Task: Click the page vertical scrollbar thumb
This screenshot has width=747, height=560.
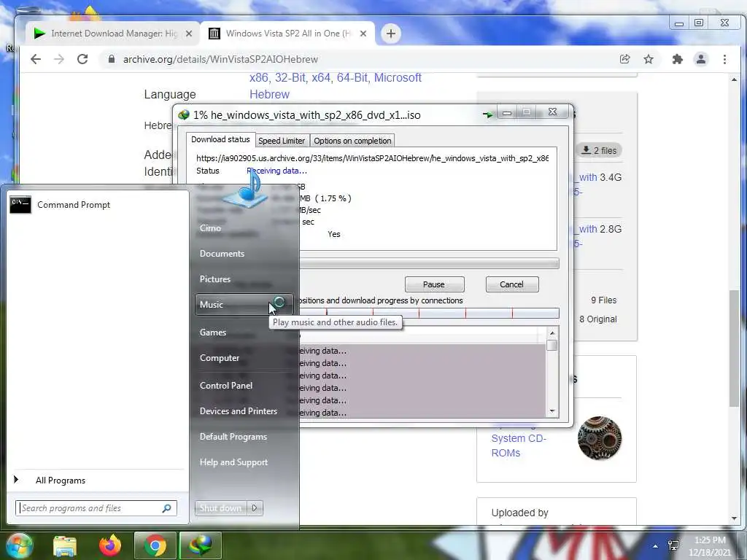Action: tap(734, 348)
